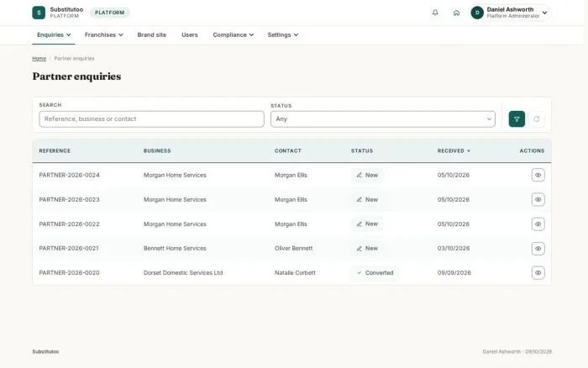The height and width of the screenshot is (368, 588).
Task: Go to home via header house icon
Action: click(456, 13)
